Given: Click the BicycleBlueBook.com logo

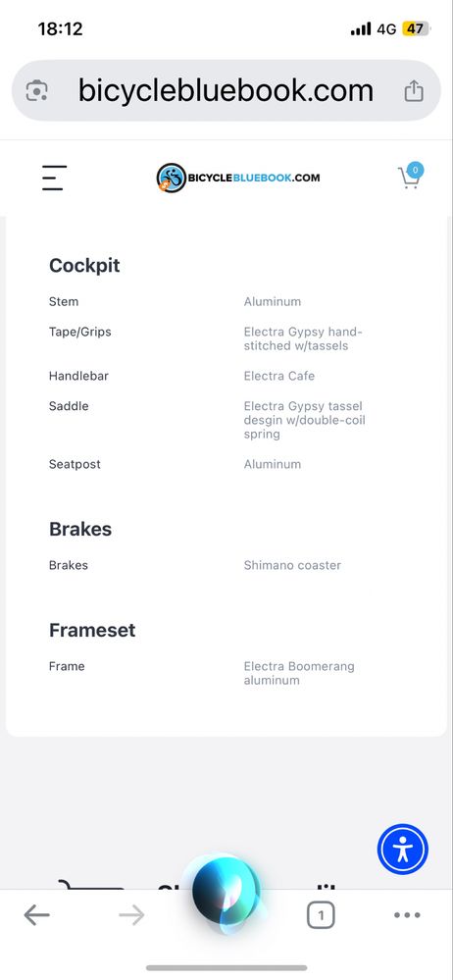Looking at the screenshot, I should point(238,178).
